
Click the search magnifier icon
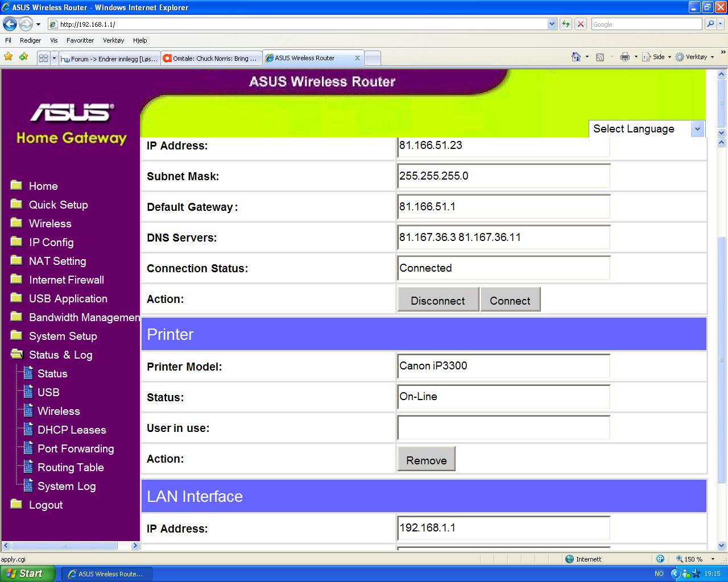(x=710, y=24)
